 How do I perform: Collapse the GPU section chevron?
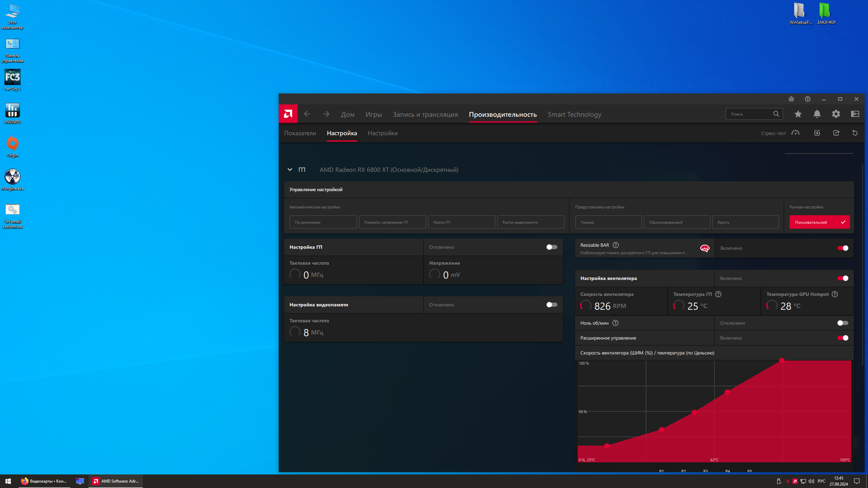pos(290,169)
